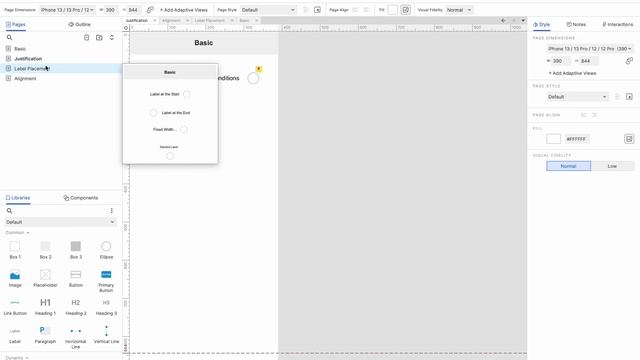Click the fill image icon in Style panel
Screen dimensions: 640x360
tap(629, 139)
